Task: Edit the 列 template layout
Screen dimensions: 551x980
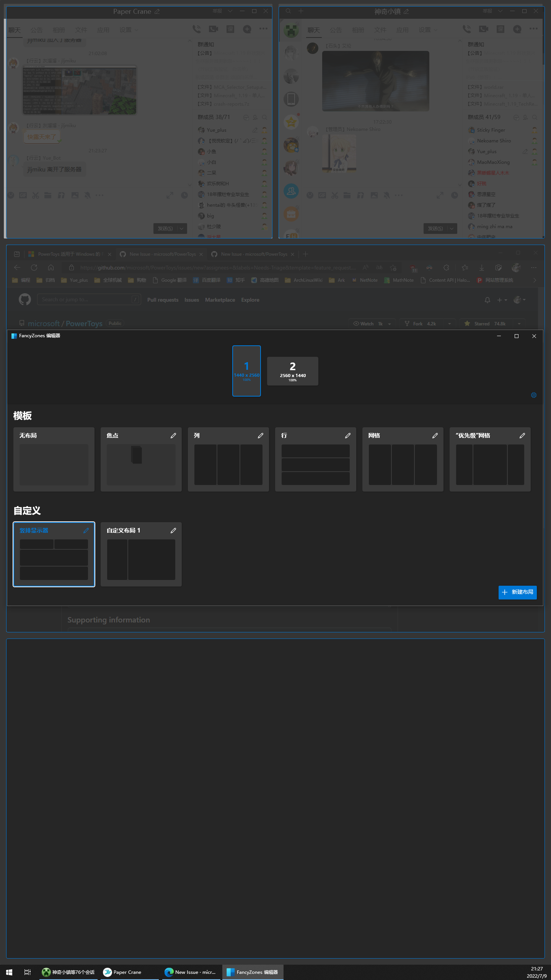Action: [261, 436]
